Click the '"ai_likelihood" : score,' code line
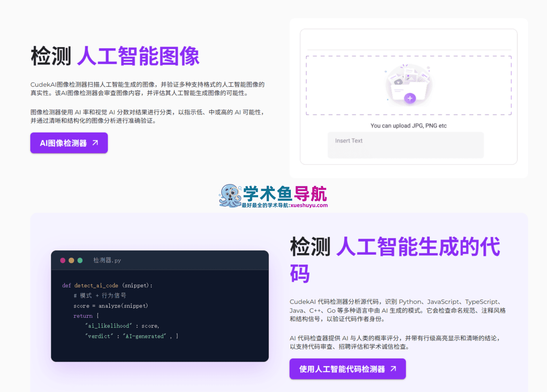Image resolution: width=547 pixels, height=392 pixels. pos(122,326)
